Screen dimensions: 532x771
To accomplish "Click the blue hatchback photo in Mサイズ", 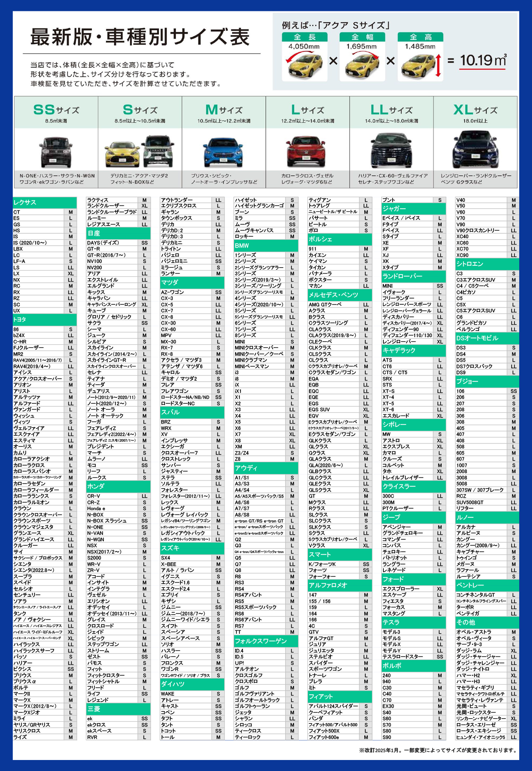I will click(223, 152).
